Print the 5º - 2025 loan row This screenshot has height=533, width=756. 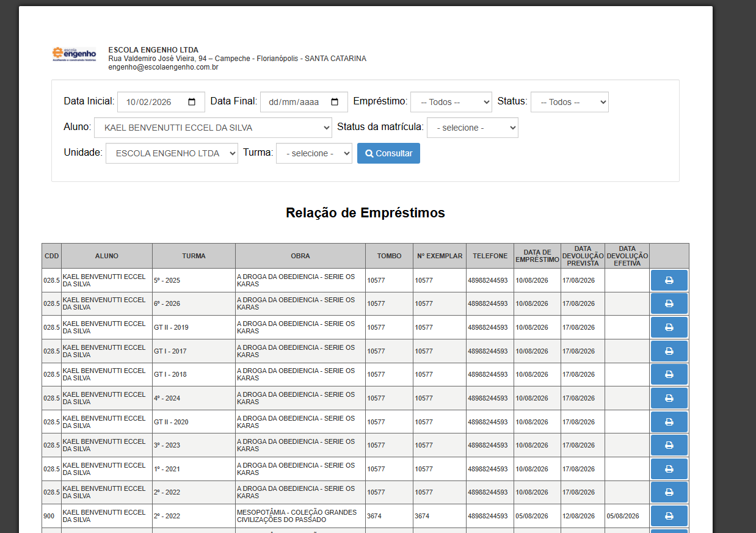pos(669,280)
